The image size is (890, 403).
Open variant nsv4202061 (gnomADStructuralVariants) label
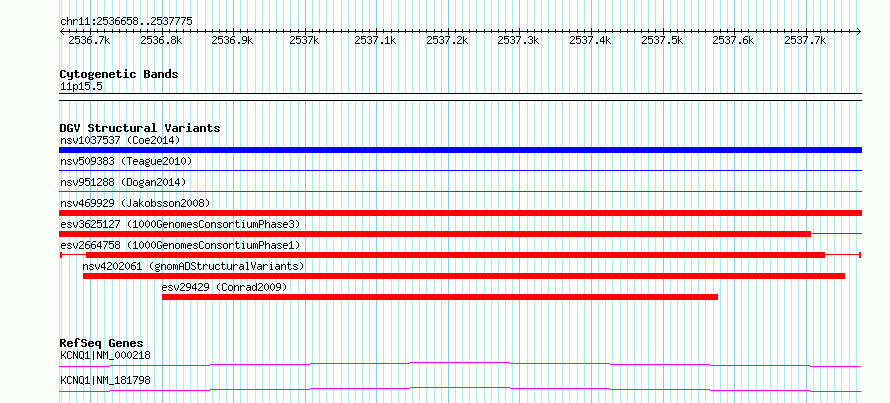tap(194, 266)
